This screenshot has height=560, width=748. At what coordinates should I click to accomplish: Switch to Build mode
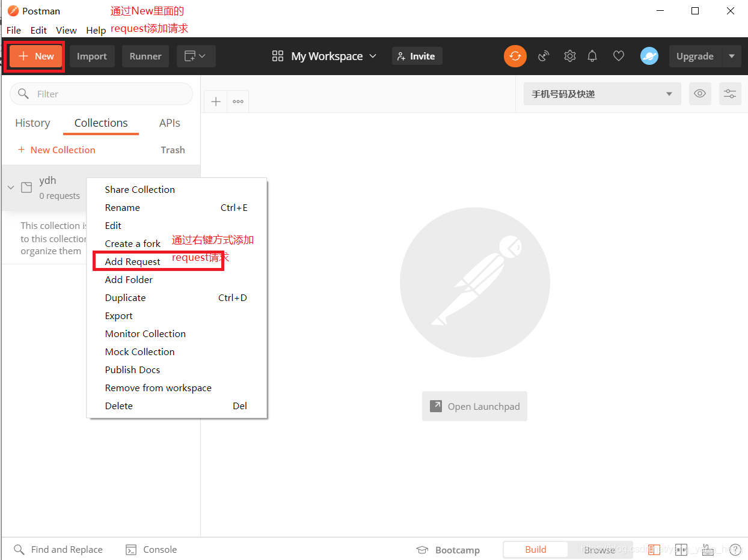point(535,549)
